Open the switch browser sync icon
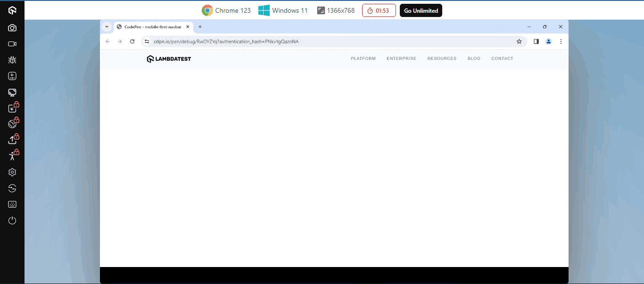The image size is (644, 284). [x=12, y=188]
